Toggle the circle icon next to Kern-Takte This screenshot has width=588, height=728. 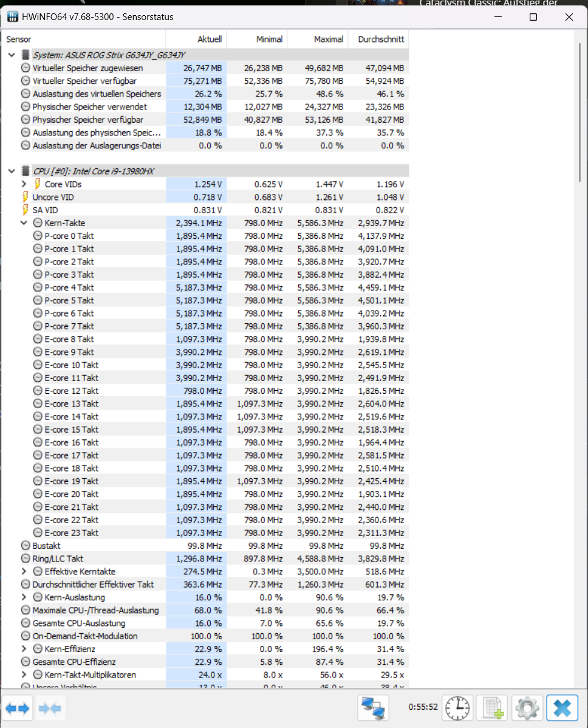click(37, 222)
